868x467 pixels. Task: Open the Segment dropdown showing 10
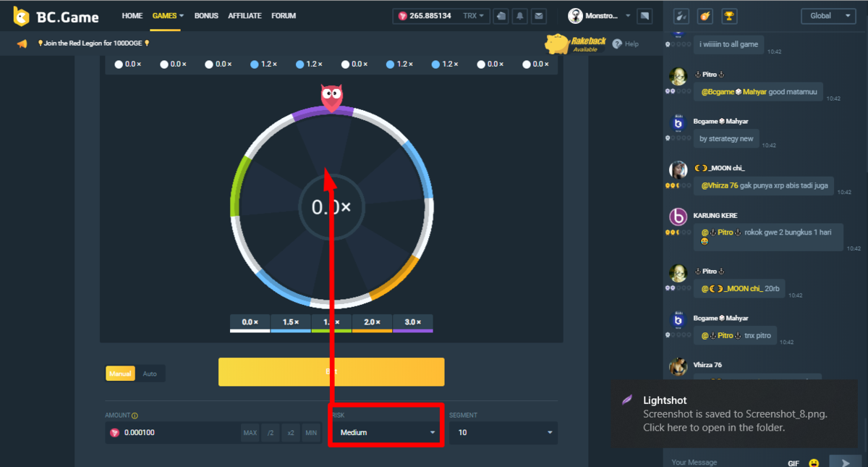tap(503, 432)
